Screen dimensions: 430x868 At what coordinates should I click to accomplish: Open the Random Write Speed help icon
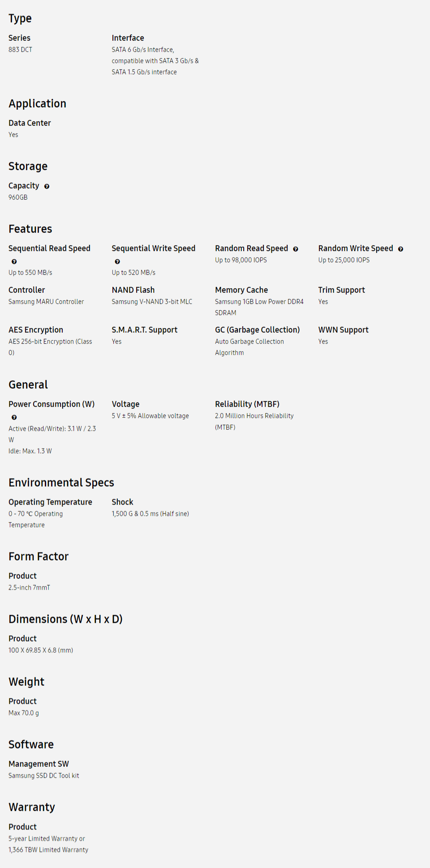pyautogui.click(x=400, y=249)
